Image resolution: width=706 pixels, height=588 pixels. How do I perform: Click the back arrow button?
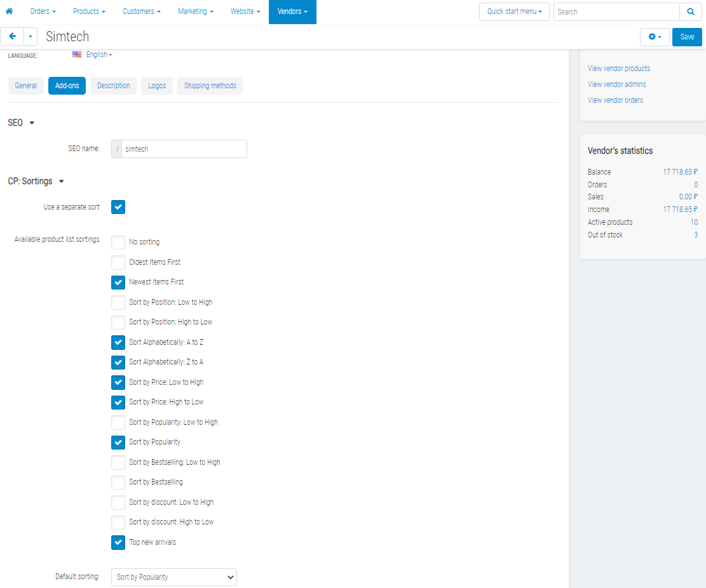coord(12,36)
